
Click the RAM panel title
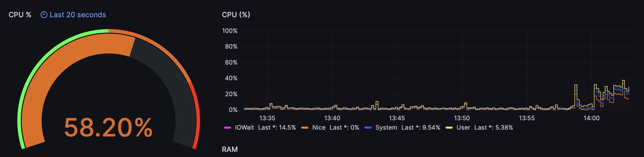tap(230, 149)
